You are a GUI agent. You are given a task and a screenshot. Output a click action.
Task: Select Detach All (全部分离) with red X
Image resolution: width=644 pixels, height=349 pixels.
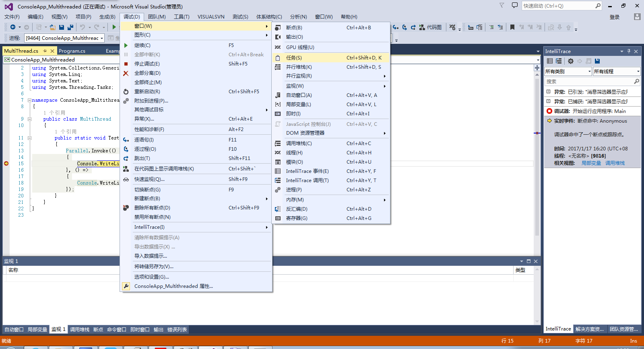click(196, 73)
